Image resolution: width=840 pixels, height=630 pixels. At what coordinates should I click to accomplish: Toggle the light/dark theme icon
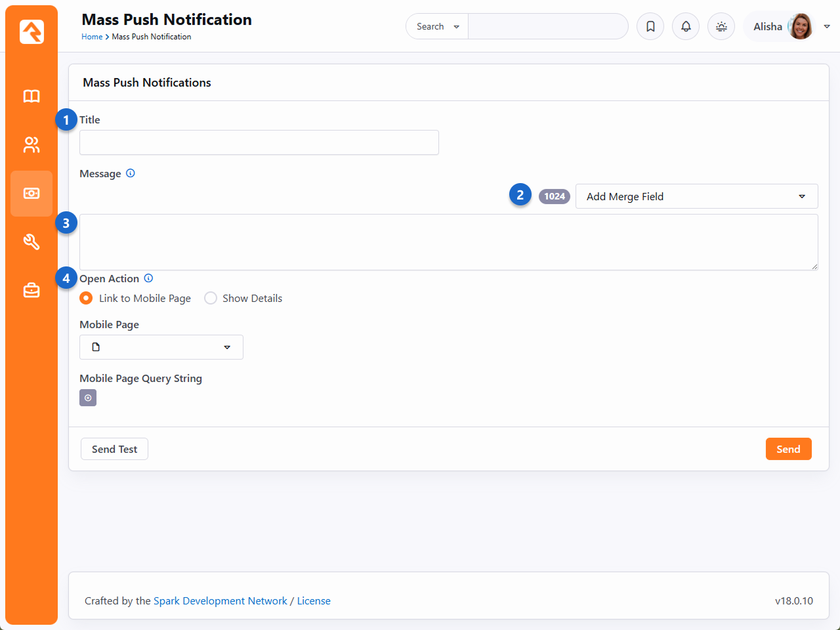click(x=721, y=26)
